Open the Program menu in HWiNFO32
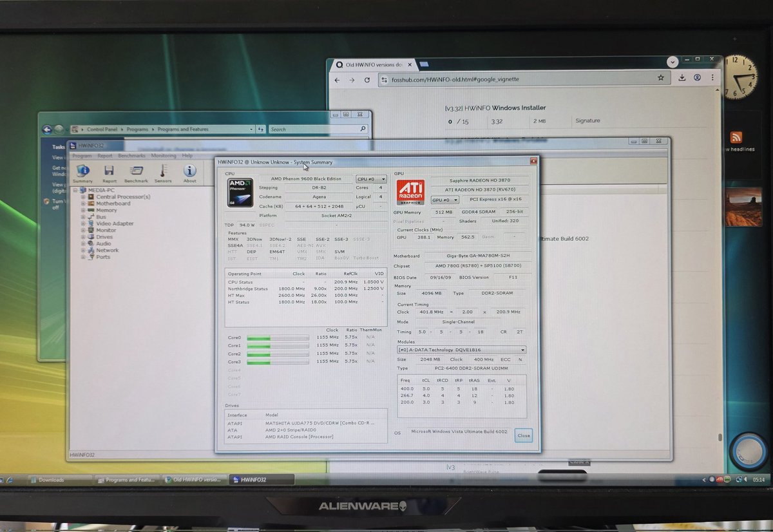The width and height of the screenshot is (773, 532). pyautogui.click(x=82, y=155)
